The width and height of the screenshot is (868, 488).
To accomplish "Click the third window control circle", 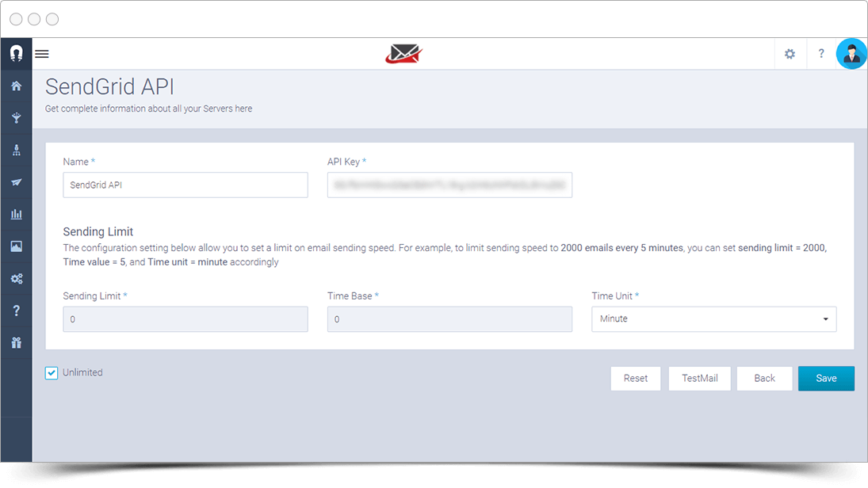I will pyautogui.click(x=52, y=19).
